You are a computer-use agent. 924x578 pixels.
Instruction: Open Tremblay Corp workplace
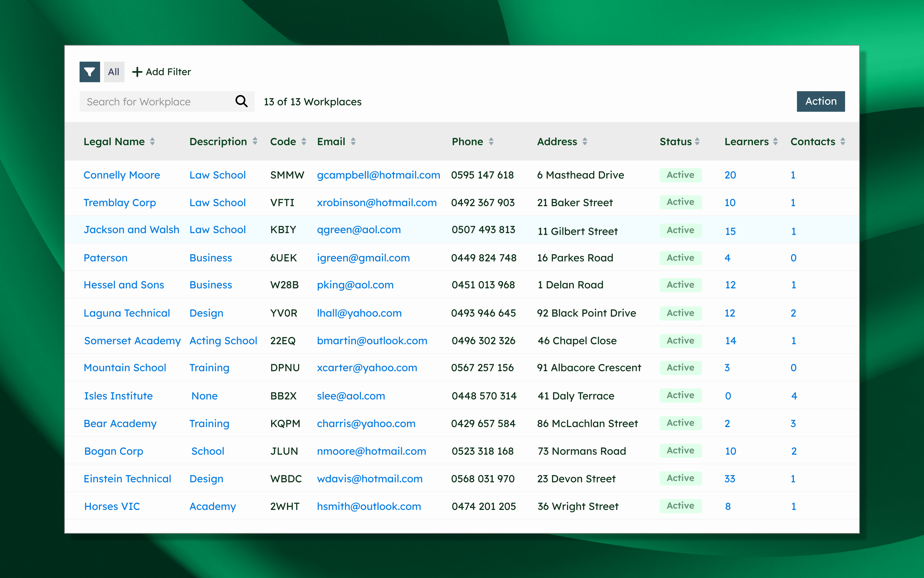point(120,203)
